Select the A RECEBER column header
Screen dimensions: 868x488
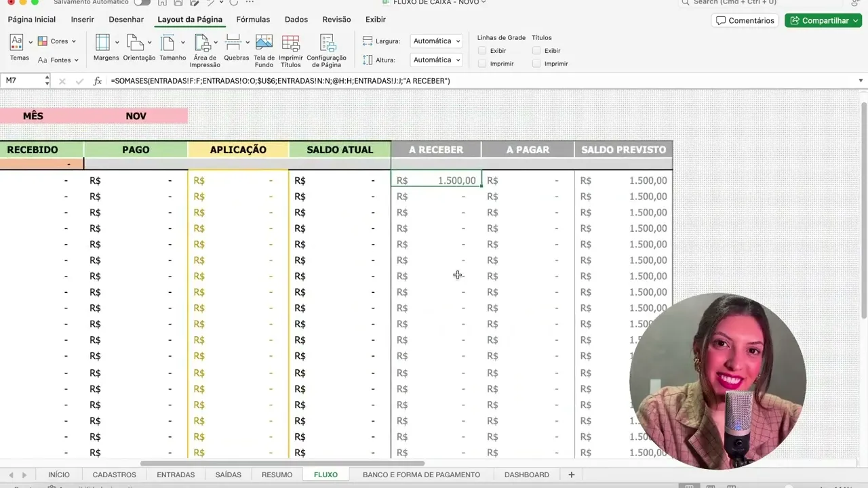(436, 150)
